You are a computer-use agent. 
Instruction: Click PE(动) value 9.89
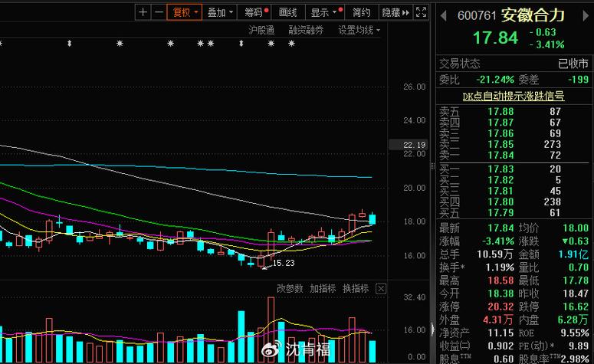pyautogui.click(x=578, y=346)
